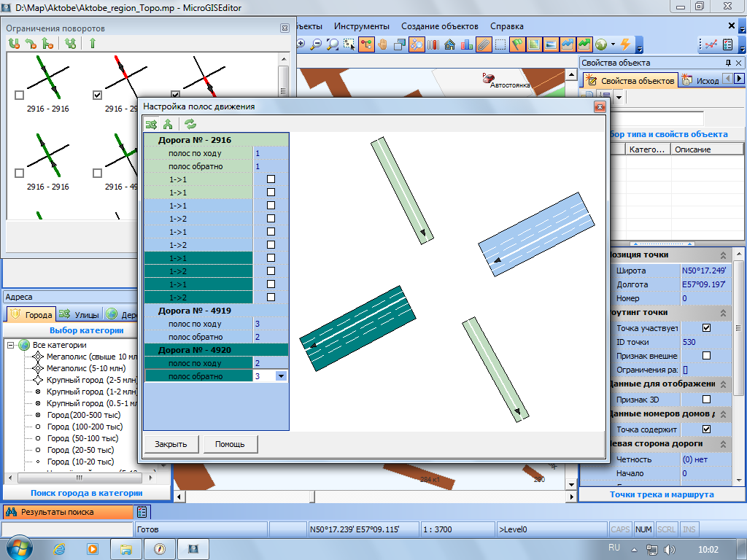
Task: Open the 'Инструменты' menu
Action: pyautogui.click(x=362, y=26)
